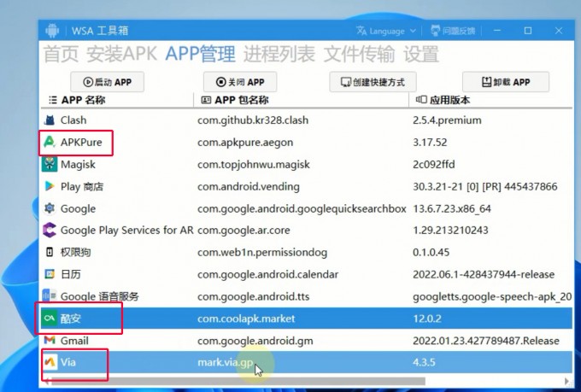
Task: Select the Gmail envelope icon
Action: click(50, 340)
